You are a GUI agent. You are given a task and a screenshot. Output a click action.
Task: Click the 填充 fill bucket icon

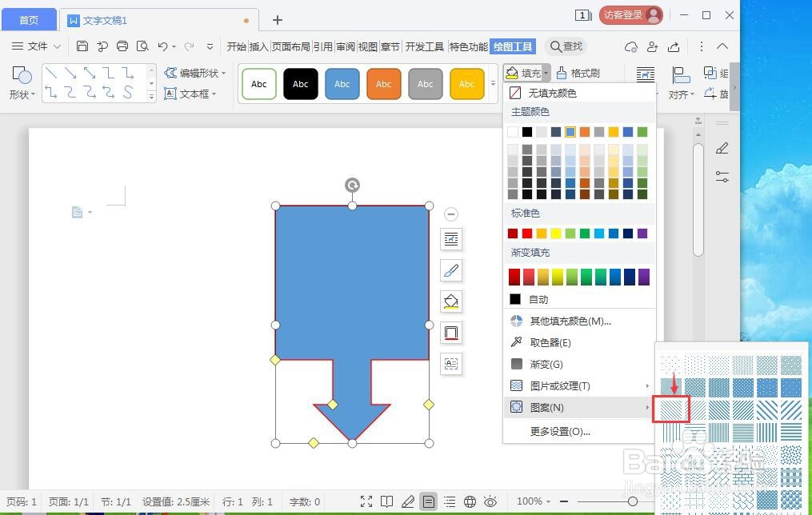pyautogui.click(x=512, y=73)
